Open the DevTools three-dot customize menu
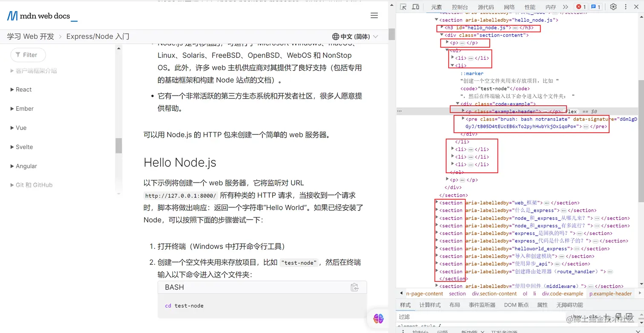This screenshot has height=333, width=644. [x=626, y=7]
